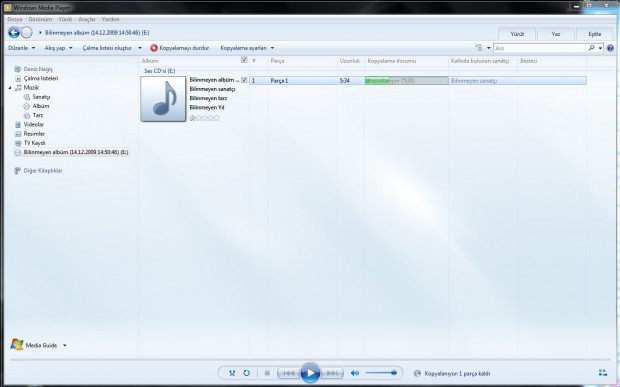Select the Müzik note icon in sidebar
The height and width of the screenshot is (387, 620).
[18, 88]
